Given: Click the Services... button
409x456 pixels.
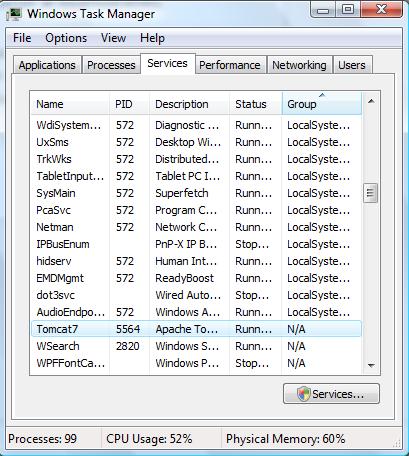Looking at the screenshot, I should [x=331, y=394].
